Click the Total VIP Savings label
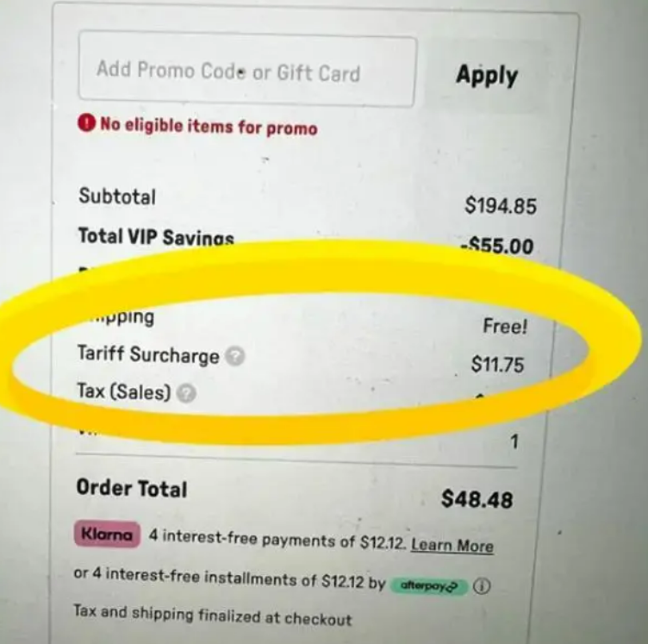Viewport: 648px width, 644px height. (x=156, y=236)
